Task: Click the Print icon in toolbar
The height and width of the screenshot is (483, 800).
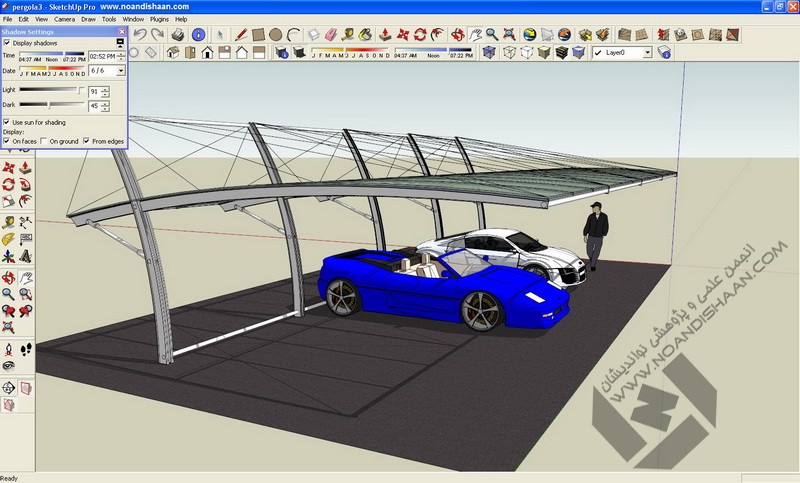Action: (177, 34)
